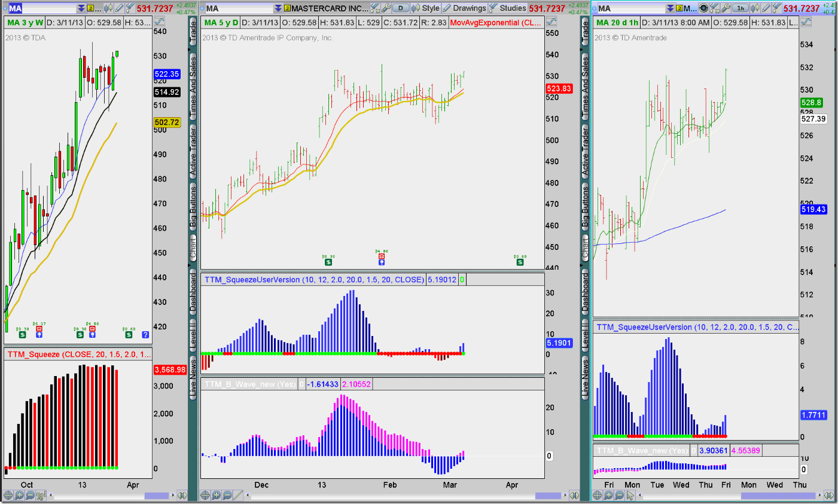Viewport: 838px width, 504px height.
Task: Click expand arrows at right chart scrollbar end
Action: coord(828,496)
